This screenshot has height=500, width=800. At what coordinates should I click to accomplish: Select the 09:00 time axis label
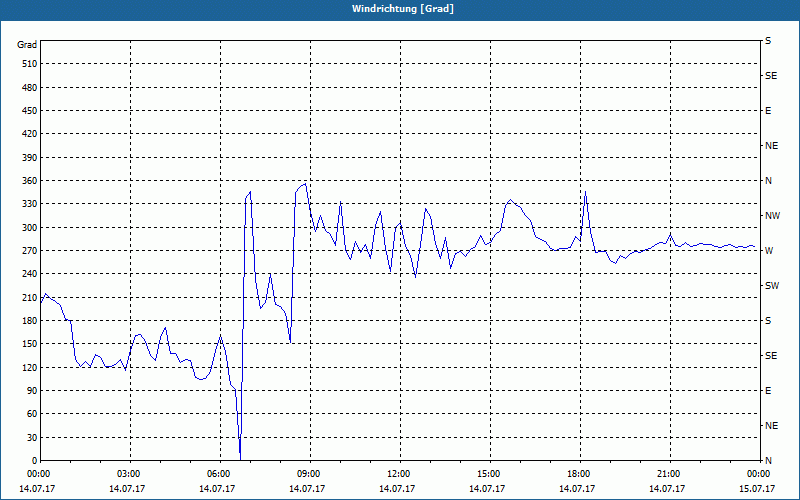[x=307, y=473]
